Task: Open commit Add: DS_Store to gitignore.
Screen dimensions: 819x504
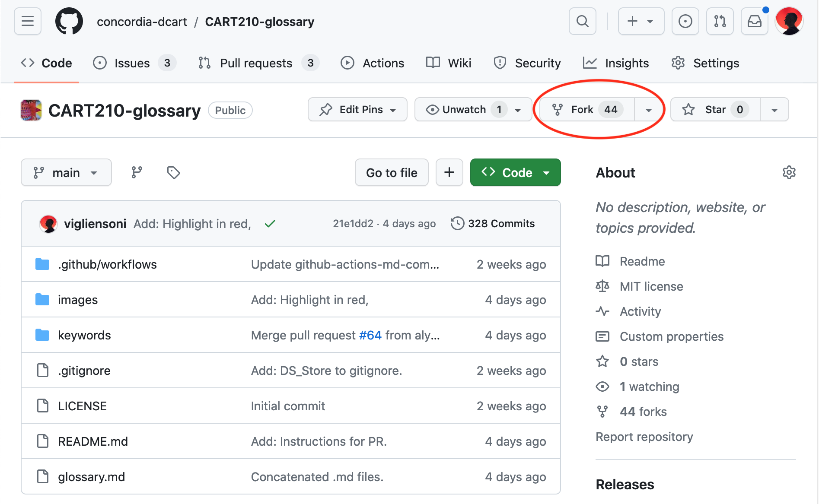Action: pyautogui.click(x=326, y=371)
